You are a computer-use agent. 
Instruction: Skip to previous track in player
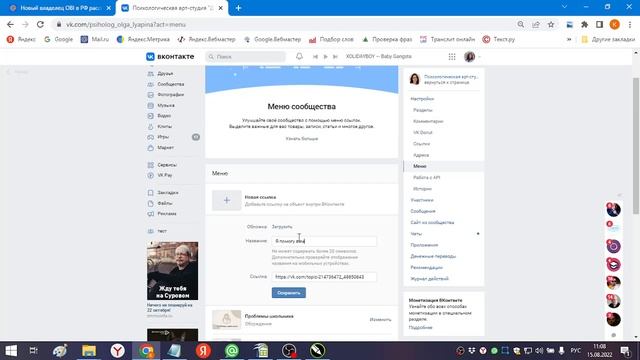coord(315,57)
